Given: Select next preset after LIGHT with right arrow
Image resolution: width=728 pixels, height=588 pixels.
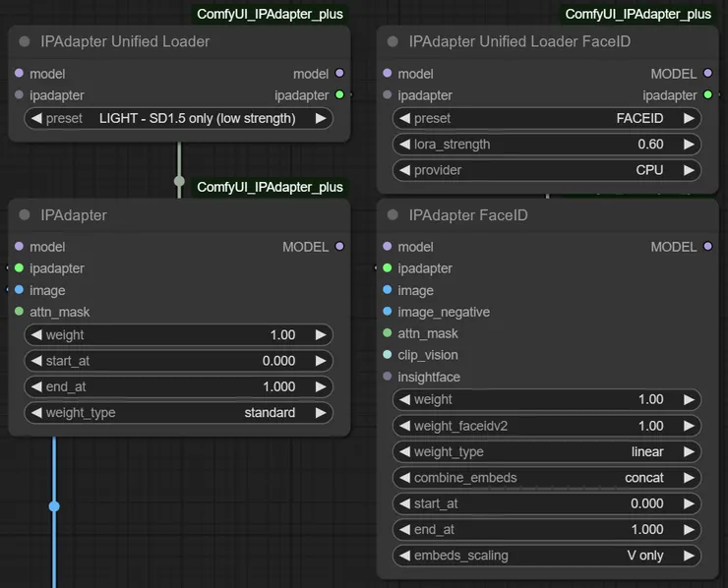Looking at the screenshot, I should coord(321,118).
